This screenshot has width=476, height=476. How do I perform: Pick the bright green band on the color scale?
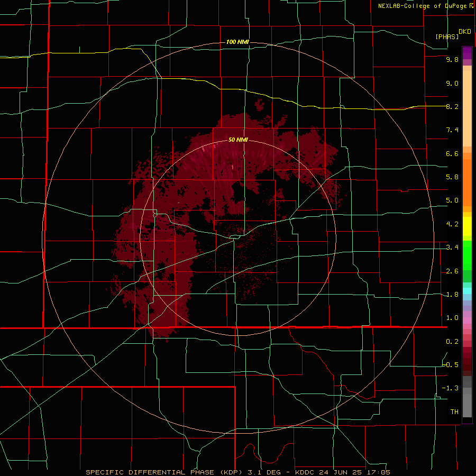point(467,255)
